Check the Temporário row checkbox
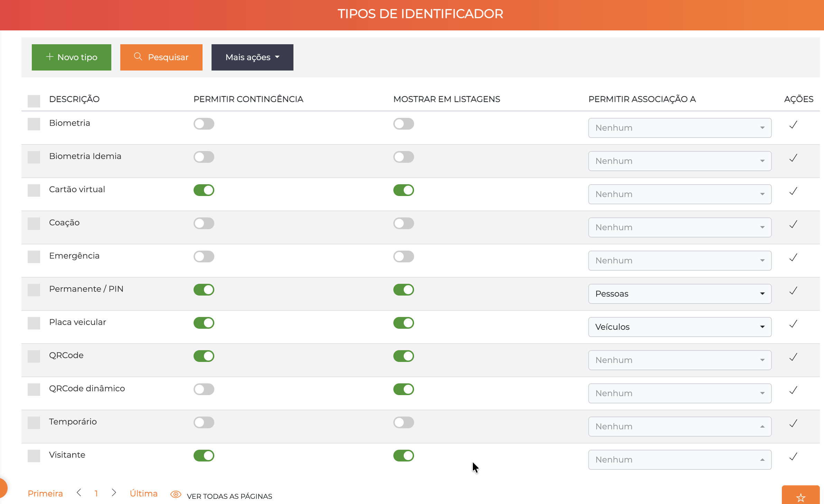824x504 pixels. coord(34,423)
